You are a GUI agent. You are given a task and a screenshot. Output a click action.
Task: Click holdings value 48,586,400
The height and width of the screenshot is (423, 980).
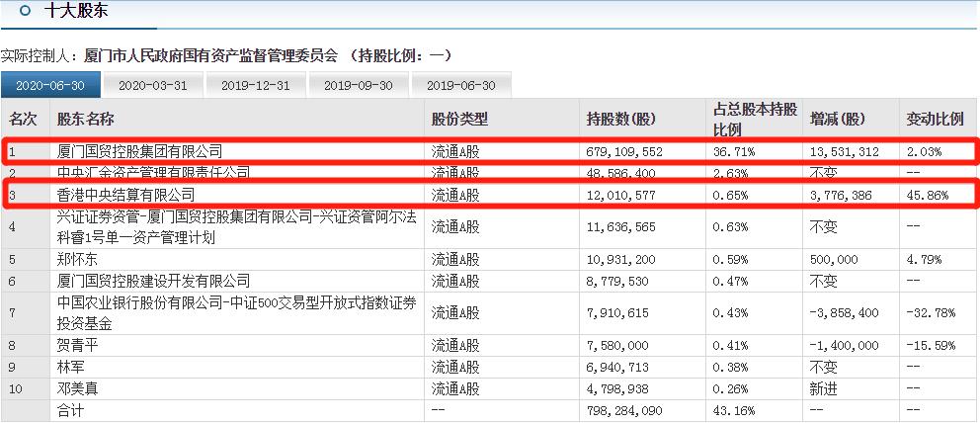click(620, 173)
